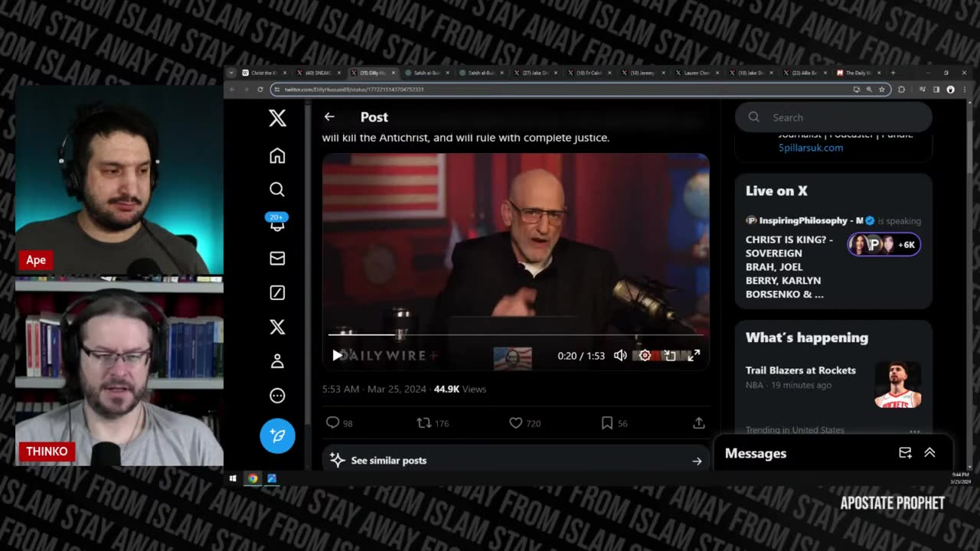The height and width of the screenshot is (551, 980).
Task: Reply to the post (98 replies)
Action: pos(339,422)
